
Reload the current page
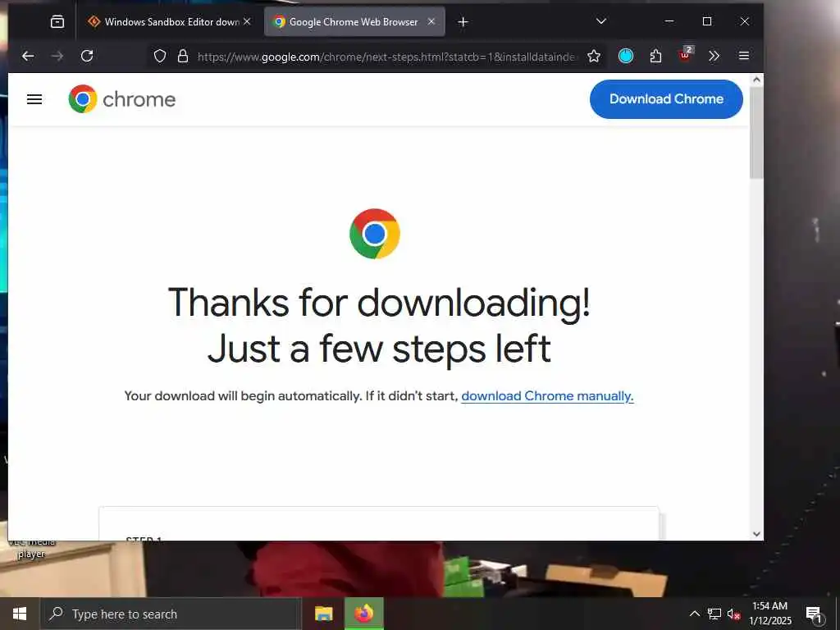(x=87, y=56)
